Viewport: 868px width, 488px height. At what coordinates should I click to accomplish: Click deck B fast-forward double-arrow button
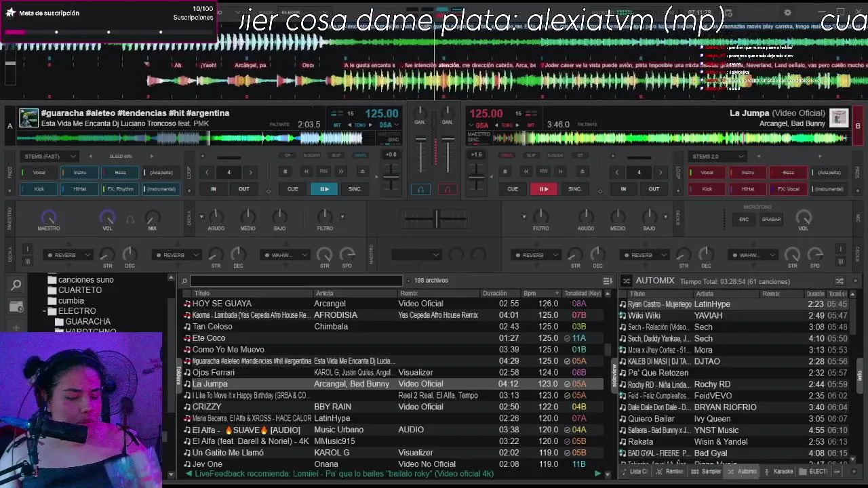pyautogui.click(x=560, y=171)
